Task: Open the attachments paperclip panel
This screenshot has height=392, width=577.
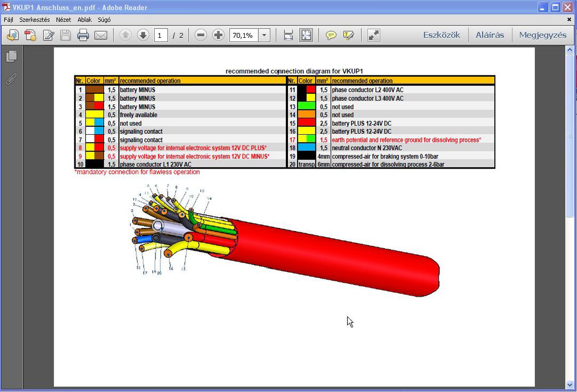Action: tap(11, 79)
